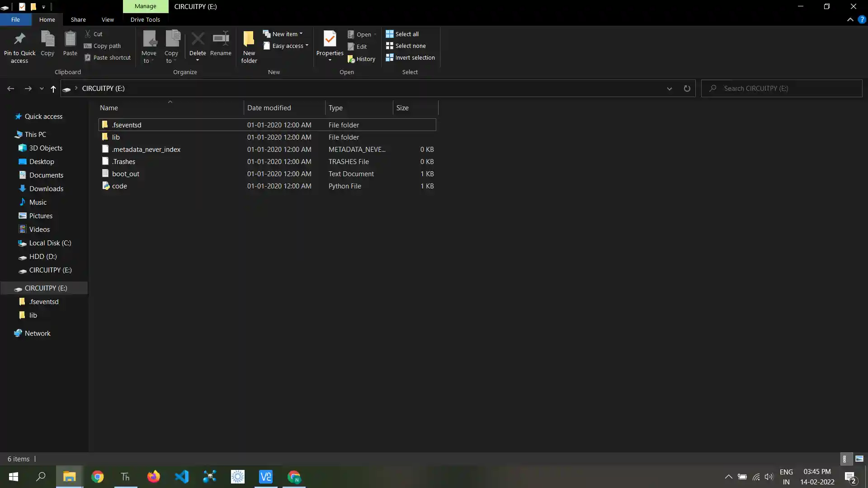
Task: Click Invert selection in the ribbon
Action: tap(410, 57)
